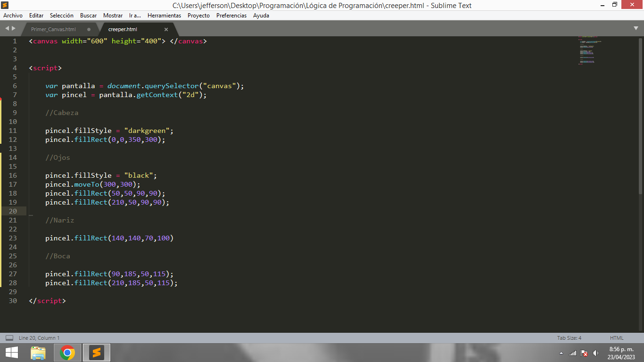Screen dimensions: 644x362
Task: Go to next tab with right arrow
Action: click(13, 28)
